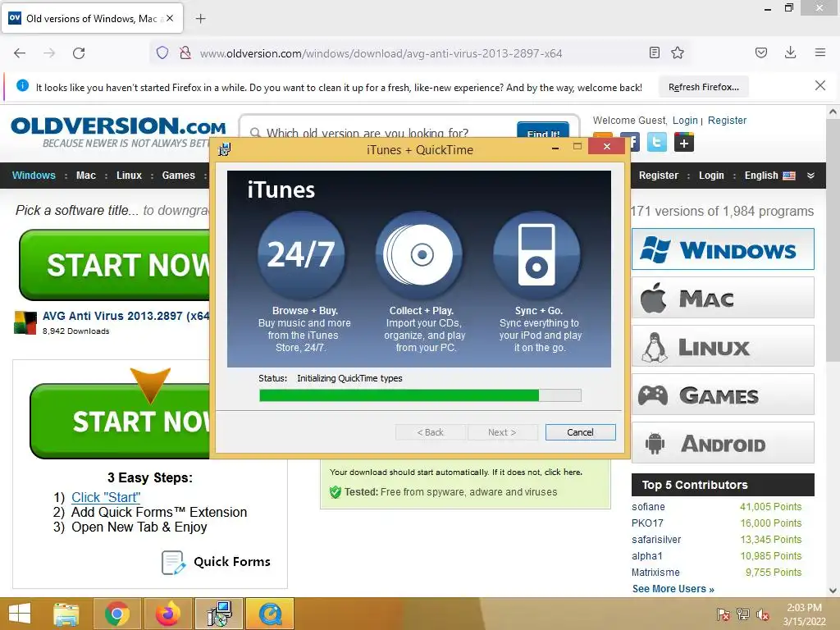
Task: Click the Refresh Firefox button
Action: click(703, 87)
